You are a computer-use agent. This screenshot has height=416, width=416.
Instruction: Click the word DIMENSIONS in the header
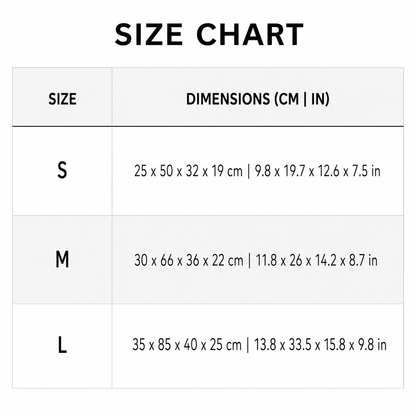pyautogui.click(x=228, y=99)
